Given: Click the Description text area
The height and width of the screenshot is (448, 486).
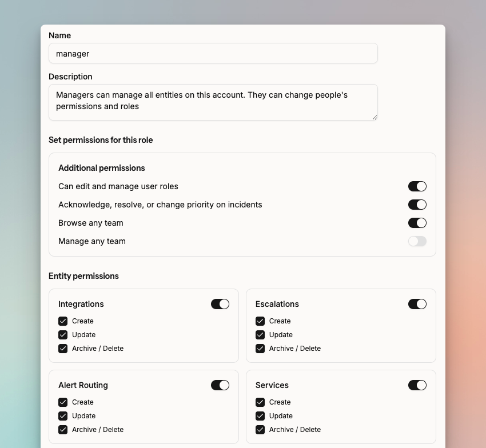Looking at the screenshot, I should click(x=213, y=102).
